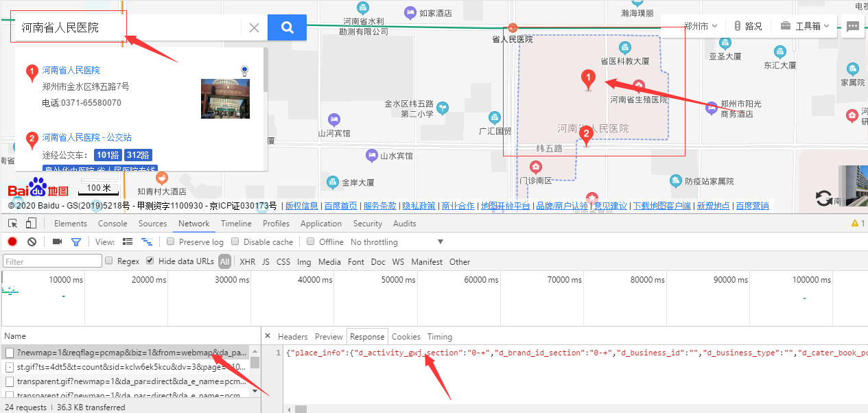Tick the Offline checkbox
This screenshot has width=868, height=413.
click(310, 241)
